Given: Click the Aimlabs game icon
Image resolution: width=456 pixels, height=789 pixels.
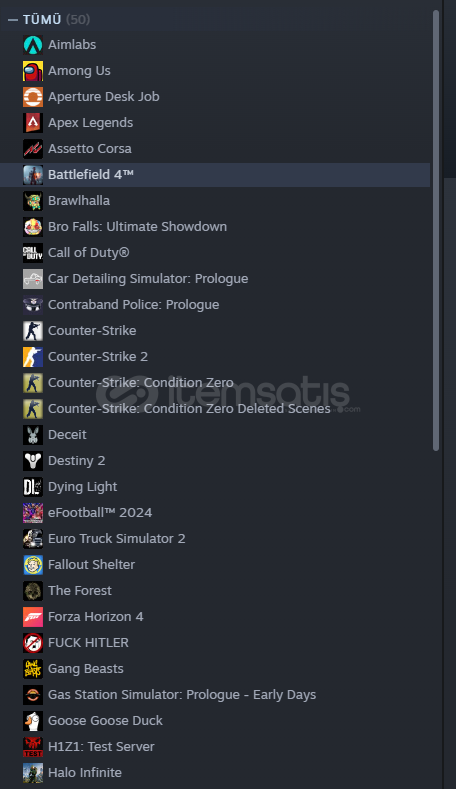Looking at the screenshot, I should coord(33,45).
